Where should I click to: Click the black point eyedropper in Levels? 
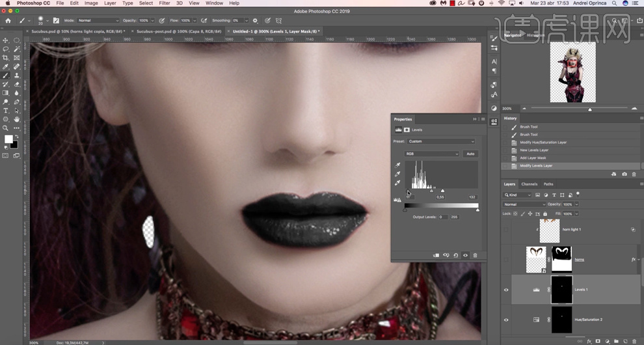(397, 165)
